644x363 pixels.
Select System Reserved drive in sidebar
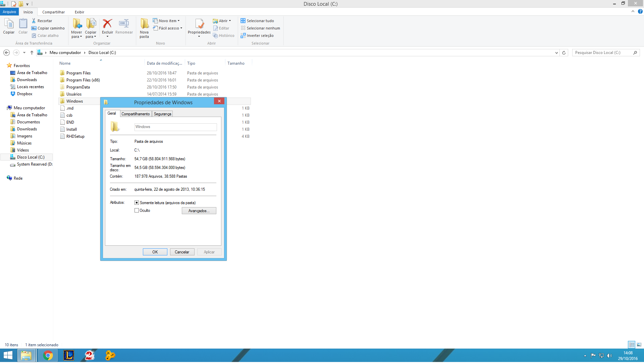[31, 164]
